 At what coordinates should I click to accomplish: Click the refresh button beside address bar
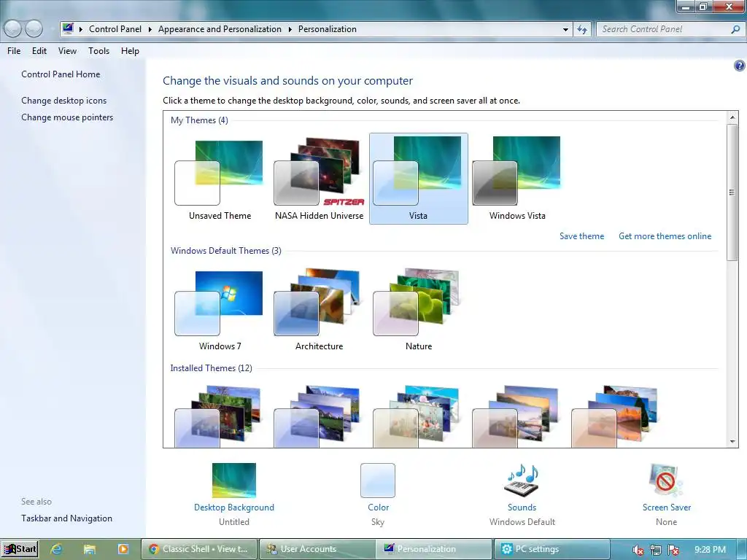582,29
